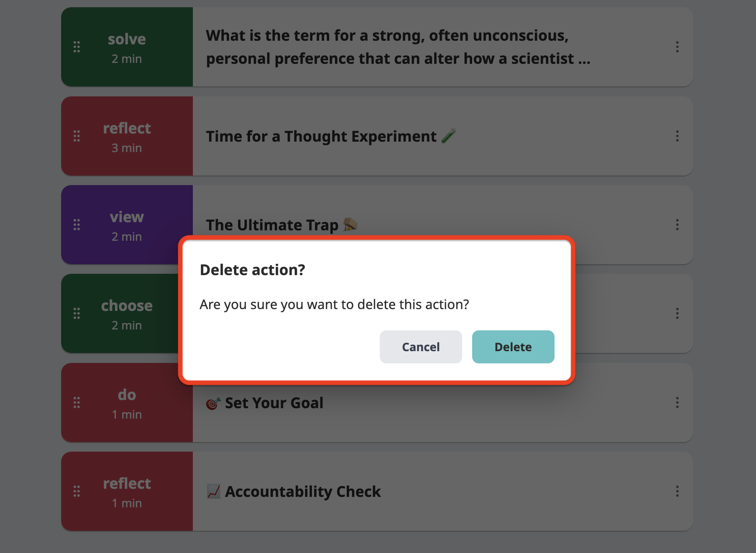Select the solve 2 min color block
The height and width of the screenshot is (553, 756).
tap(127, 47)
